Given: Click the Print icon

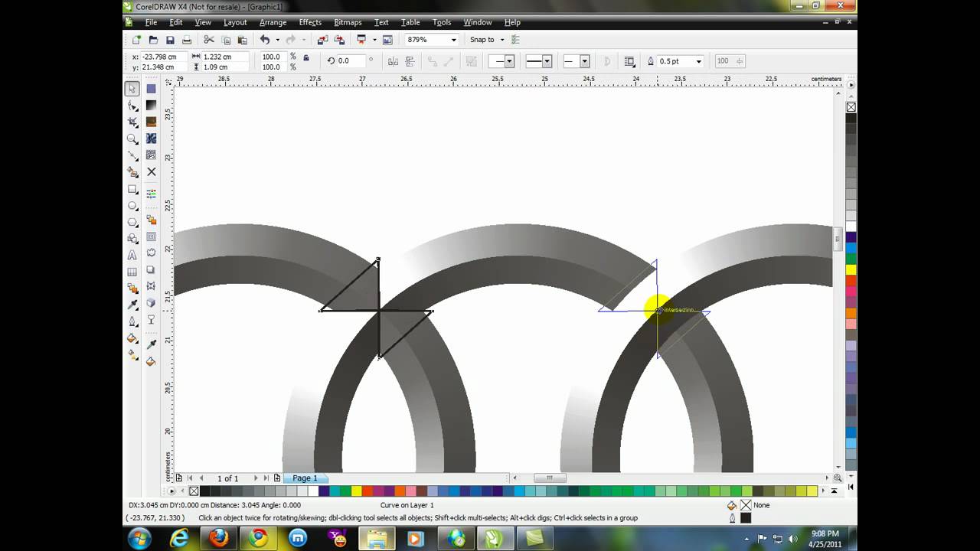Looking at the screenshot, I should (x=187, y=40).
